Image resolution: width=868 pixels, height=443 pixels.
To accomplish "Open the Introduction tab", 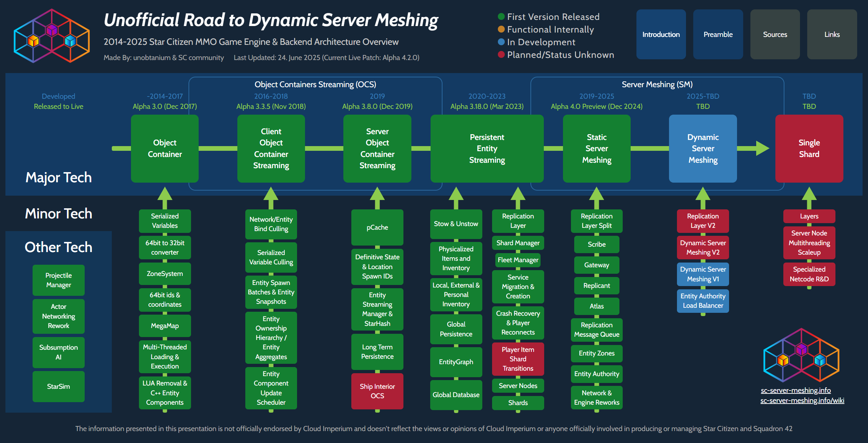I will (x=661, y=34).
